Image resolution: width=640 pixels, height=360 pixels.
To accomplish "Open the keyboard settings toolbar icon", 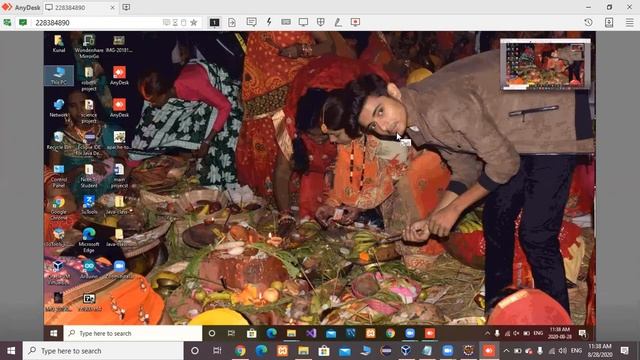I will point(286,22).
